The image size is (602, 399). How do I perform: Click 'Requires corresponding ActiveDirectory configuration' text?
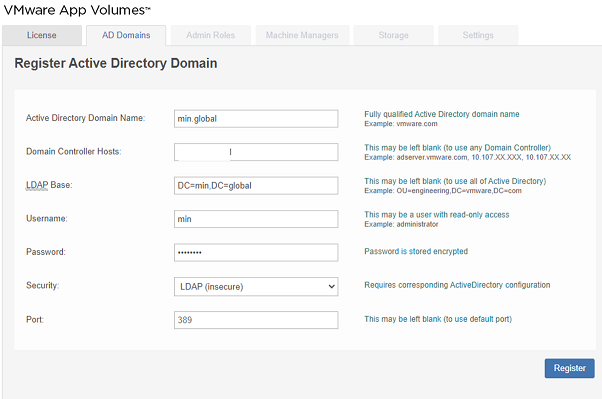click(457, 285)
